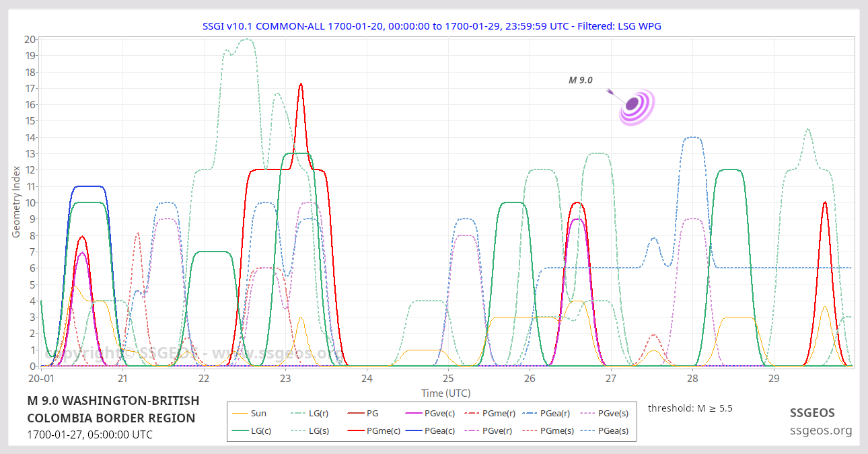The height and width of the screenshot is (454, 868).
Task: Select PGme(r) dashed legend entry
Action: coord(493,414)
